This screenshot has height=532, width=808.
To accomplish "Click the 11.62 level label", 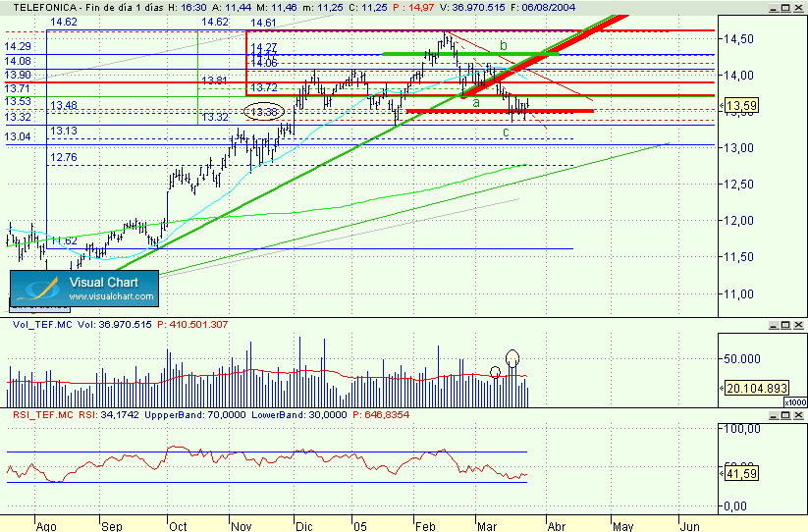I will click(64, 240).
